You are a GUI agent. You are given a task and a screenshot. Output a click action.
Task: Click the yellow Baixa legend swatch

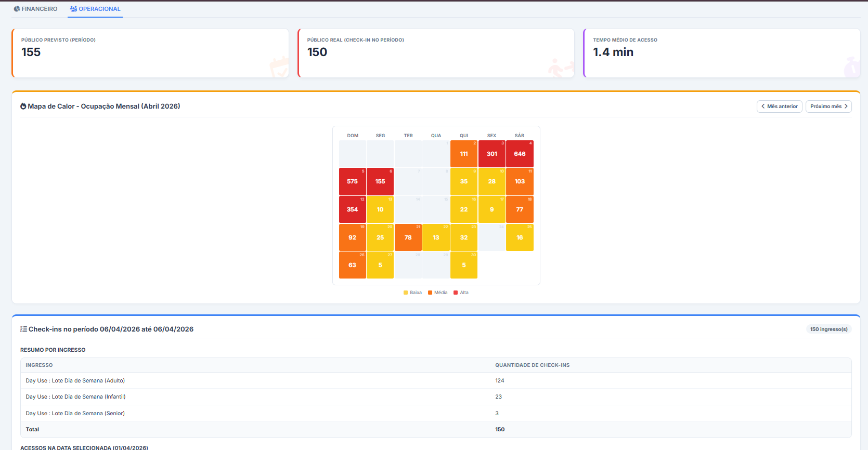tap(406, 293)
